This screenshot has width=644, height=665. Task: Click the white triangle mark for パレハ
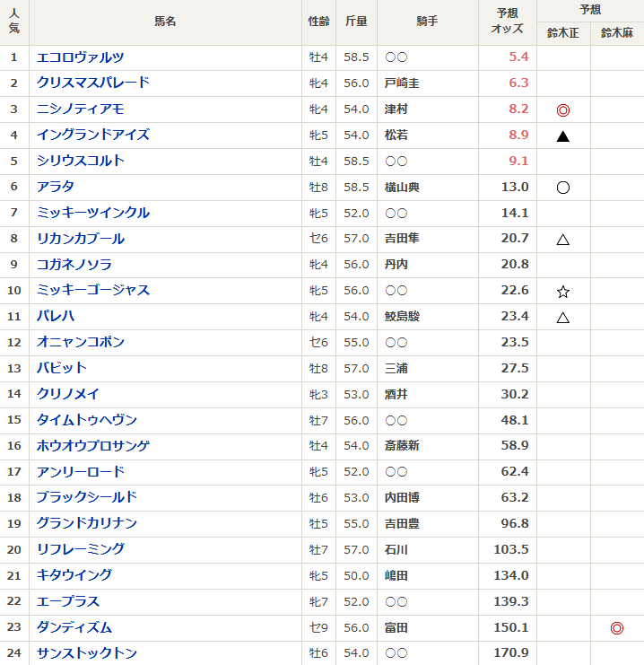point(563,317)
